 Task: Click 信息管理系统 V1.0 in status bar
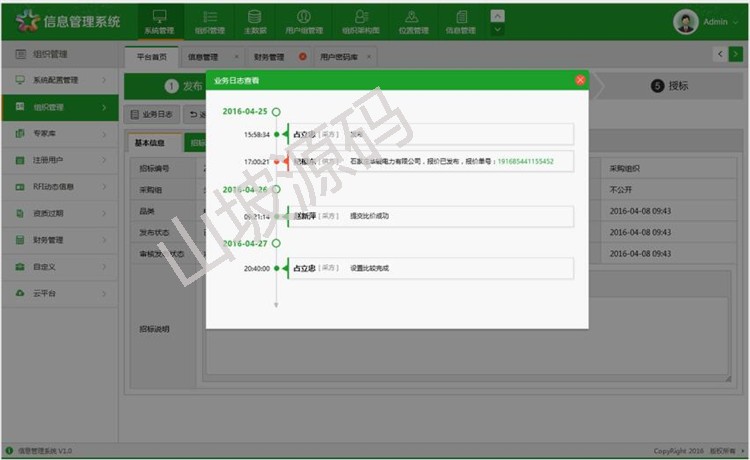pos(45,451)
